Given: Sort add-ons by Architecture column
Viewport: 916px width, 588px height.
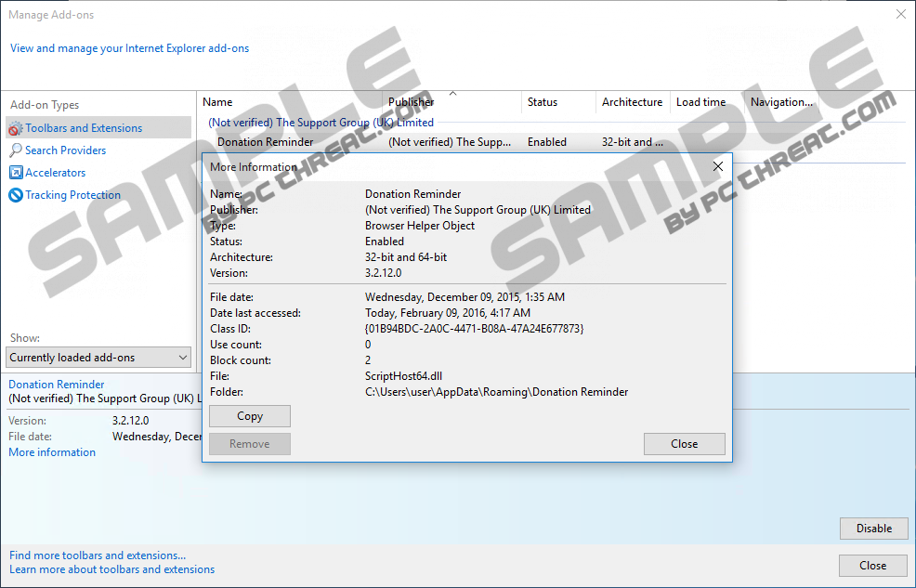Looking at the screenshot, I should (633, 102).
